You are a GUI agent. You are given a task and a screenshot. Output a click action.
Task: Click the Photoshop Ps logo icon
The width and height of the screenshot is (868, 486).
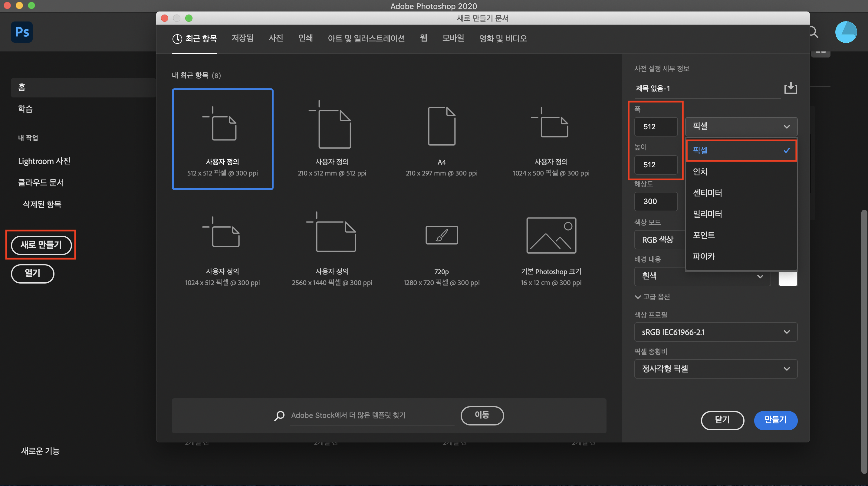coord(22,32)
